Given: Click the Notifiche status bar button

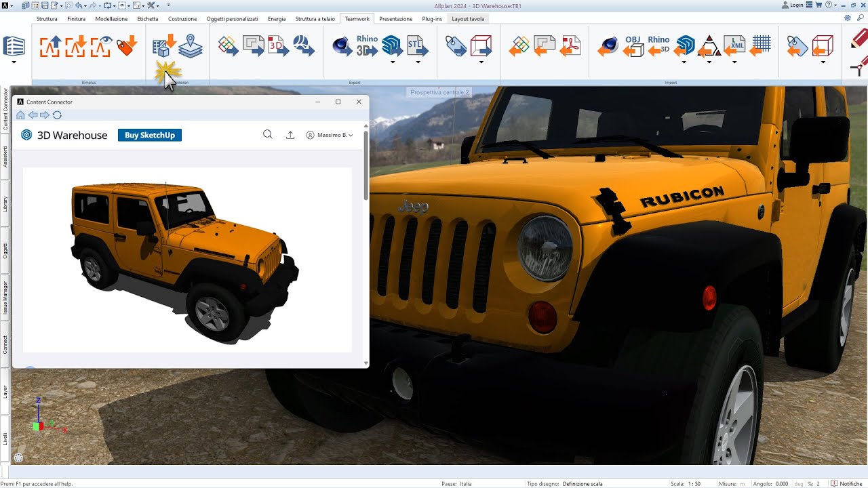Looking at the screenshot, I should pyautogui.click(x=847, y=484).
